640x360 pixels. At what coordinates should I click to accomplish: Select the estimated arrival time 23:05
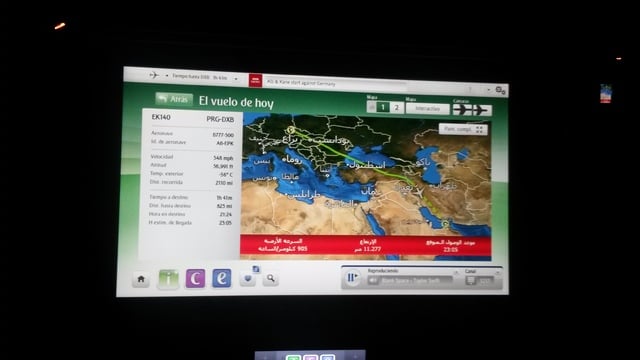[x=225, y=223]
